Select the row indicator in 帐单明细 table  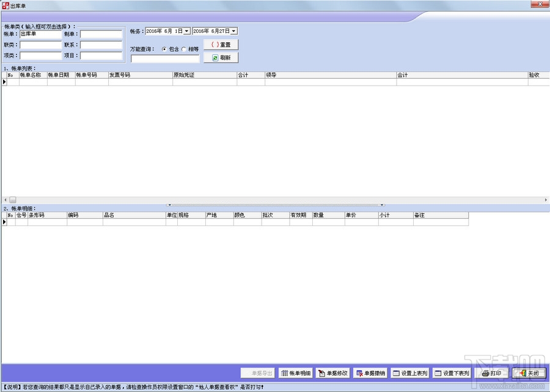(4, 222)
